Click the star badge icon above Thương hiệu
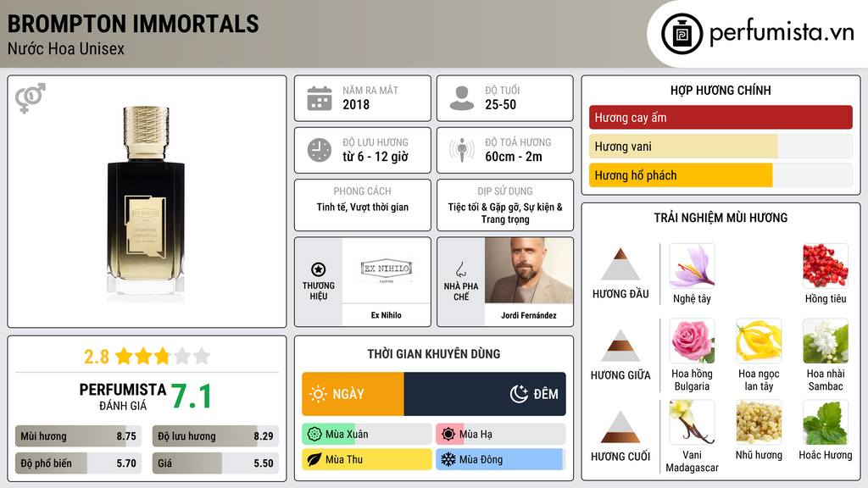868x488 pixels. point(319,269)
